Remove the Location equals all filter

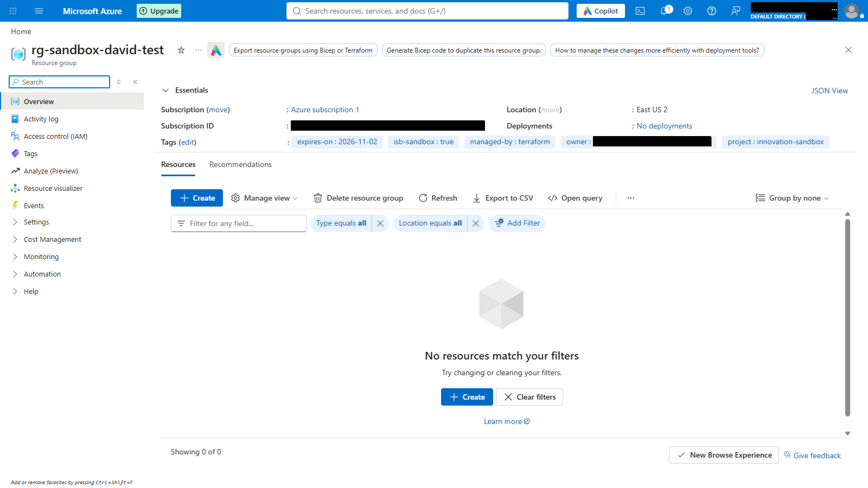tap(476, 223)
